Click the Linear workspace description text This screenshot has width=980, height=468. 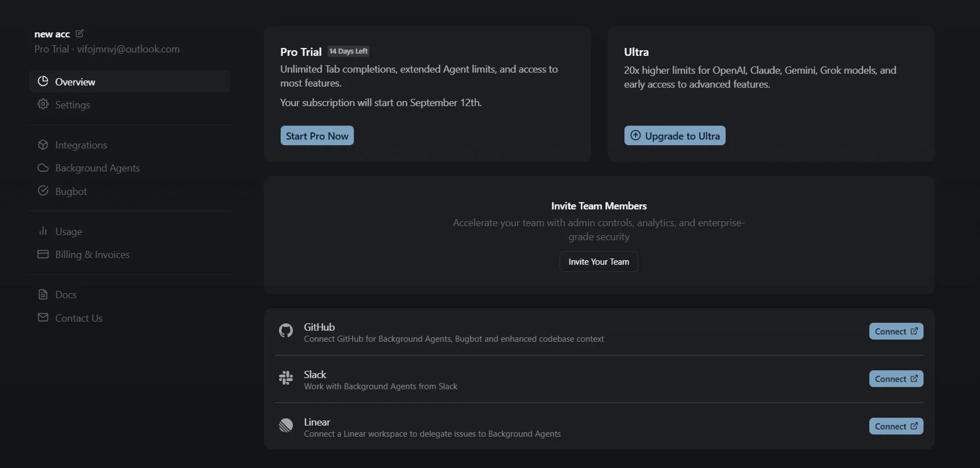pyautogui.click(x=432, y=434)
